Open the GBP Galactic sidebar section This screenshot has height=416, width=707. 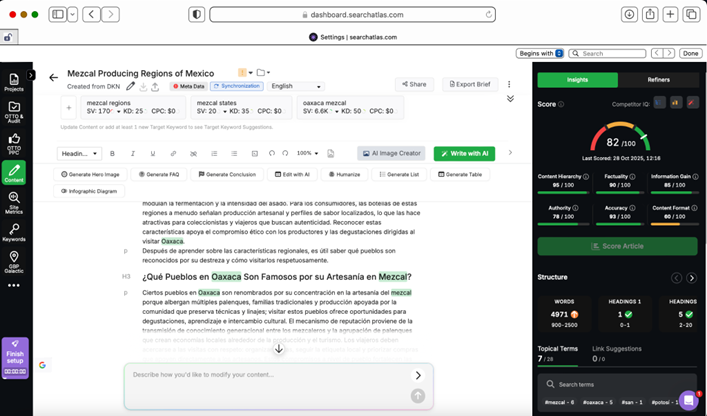point(14,262)
